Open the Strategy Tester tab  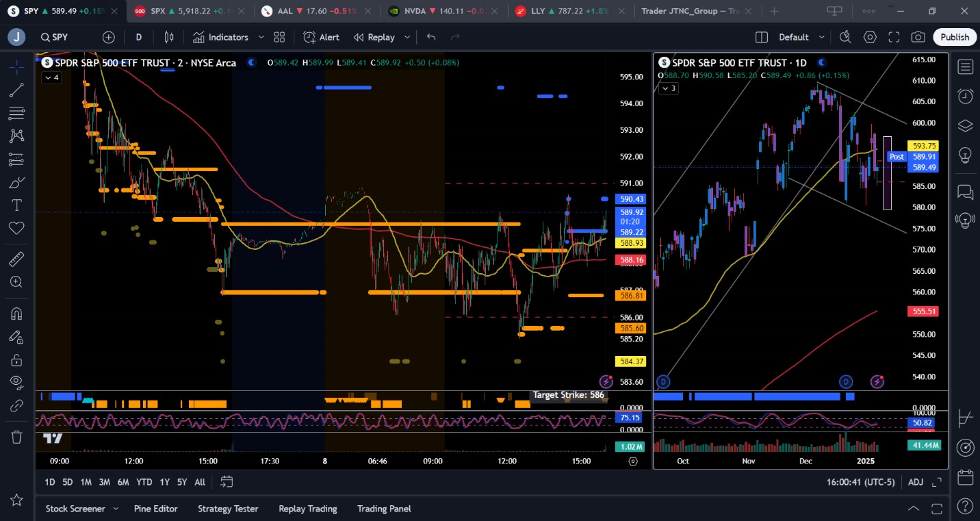(228, 509)
